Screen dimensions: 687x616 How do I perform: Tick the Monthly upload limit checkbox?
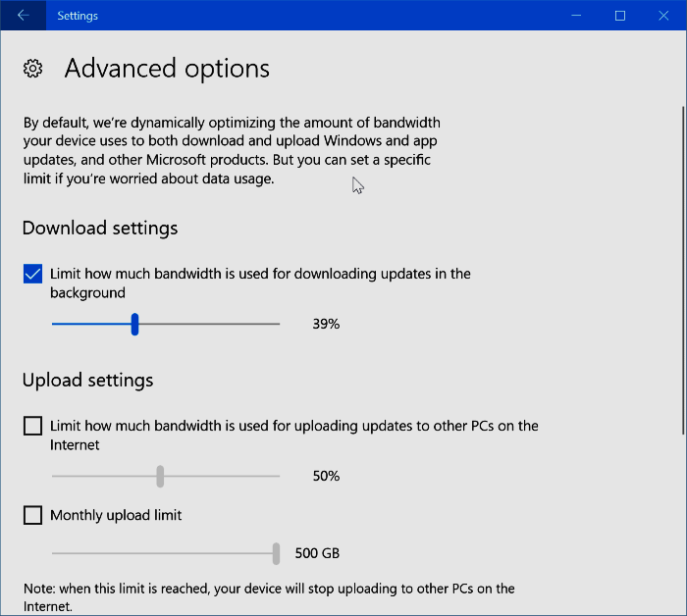(32, 515)
